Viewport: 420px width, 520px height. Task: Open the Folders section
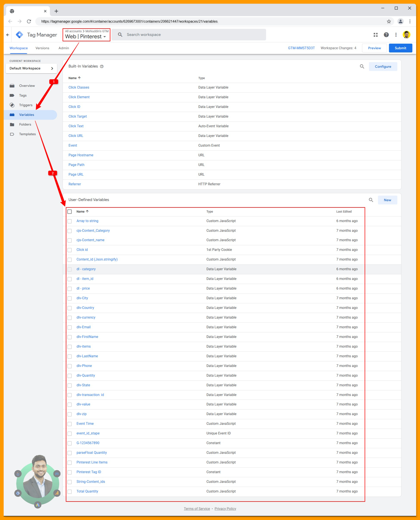[x=25, y=124]
